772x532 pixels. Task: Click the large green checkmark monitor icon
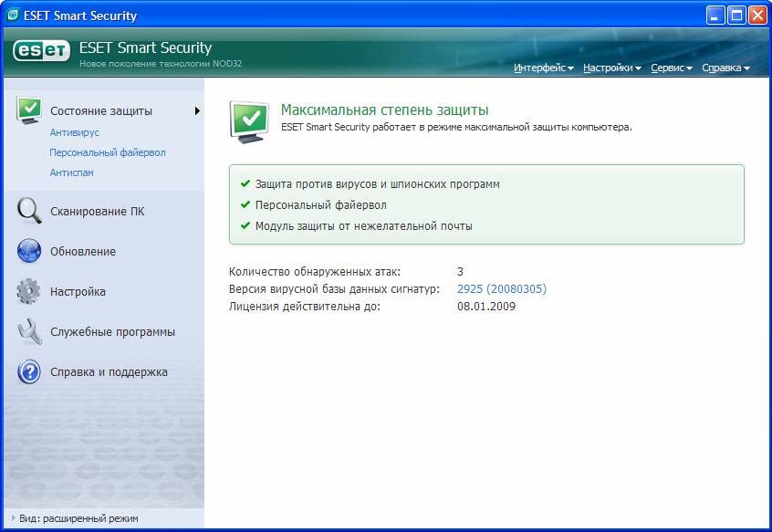tap(249, 121)
